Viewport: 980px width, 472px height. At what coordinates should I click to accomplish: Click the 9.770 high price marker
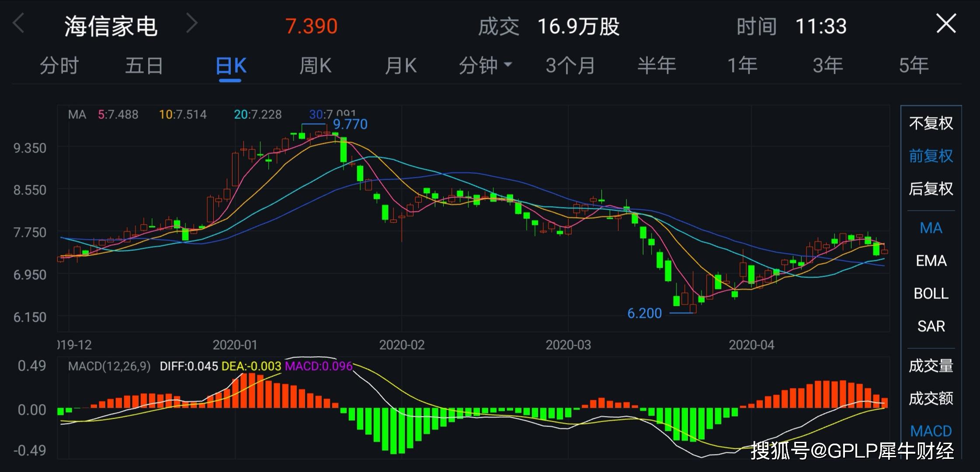(350, 125)
